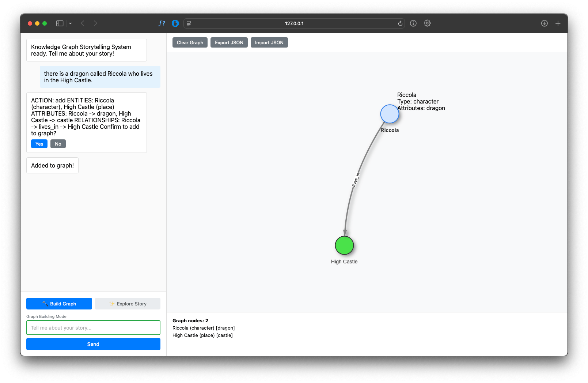Click the blue hand blocker extension icon
588x383 pixels.
pos(175,23)
